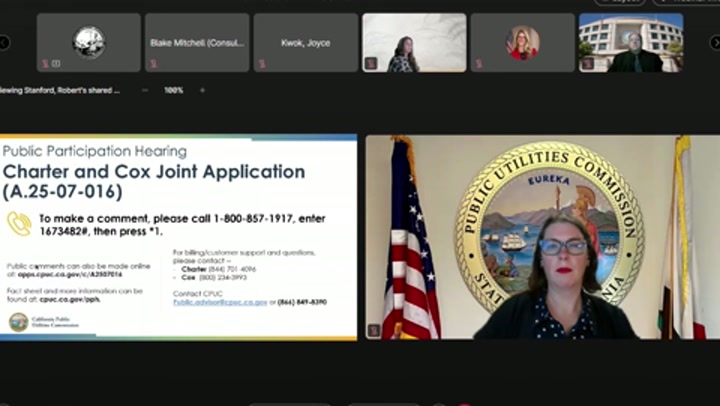The image size is (720, 406).
Task: Select the first participant tile with round logo
Action: [89, 42]
